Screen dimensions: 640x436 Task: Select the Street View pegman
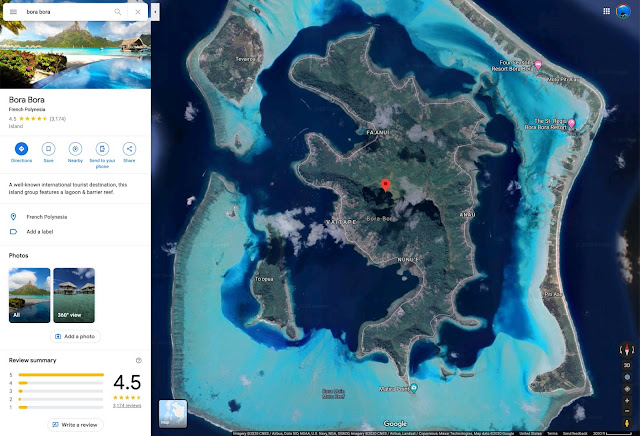[x=627, y=423]
